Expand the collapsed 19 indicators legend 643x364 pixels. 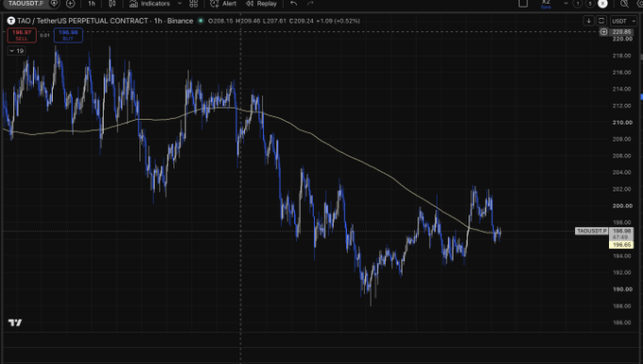pyautogui.click(x=16, y=51)
